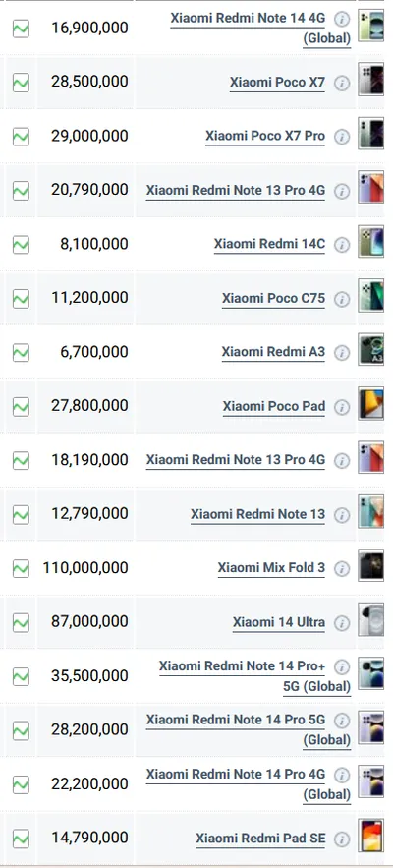
Task: Click the Xiaomi 14 Ultra product thumbnail
Action: (370, 619)
